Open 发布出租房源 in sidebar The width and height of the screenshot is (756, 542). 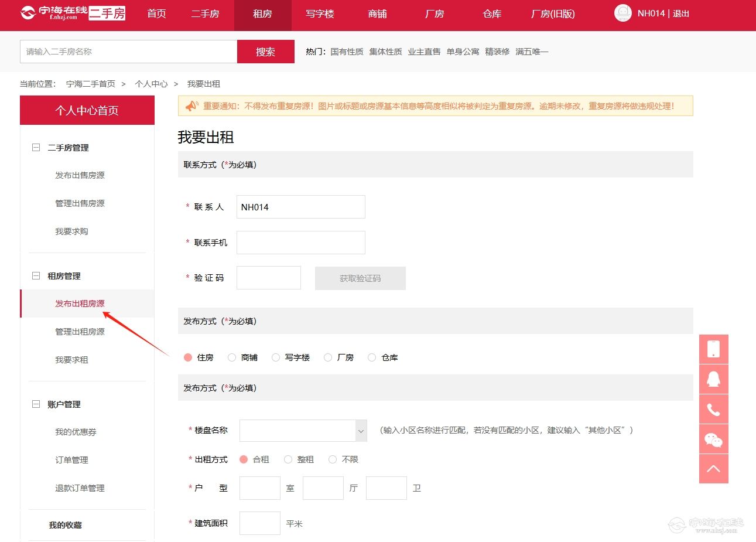click(80, 304)
